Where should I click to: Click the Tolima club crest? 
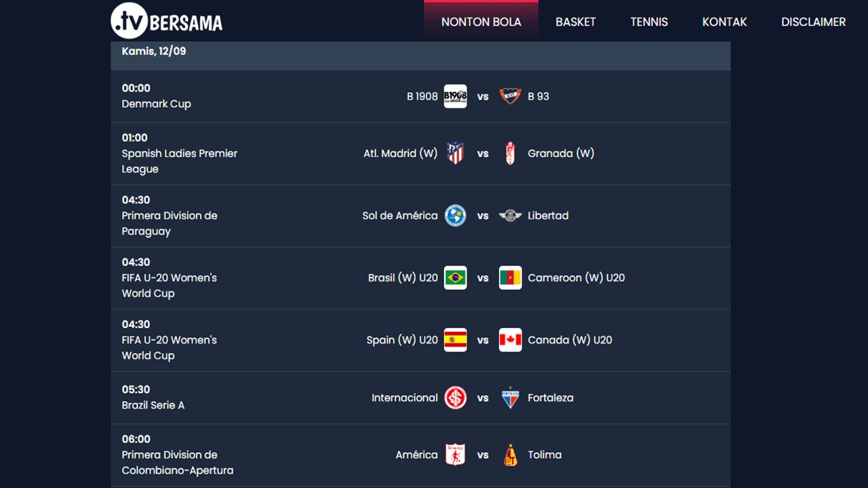pos(510,455)
